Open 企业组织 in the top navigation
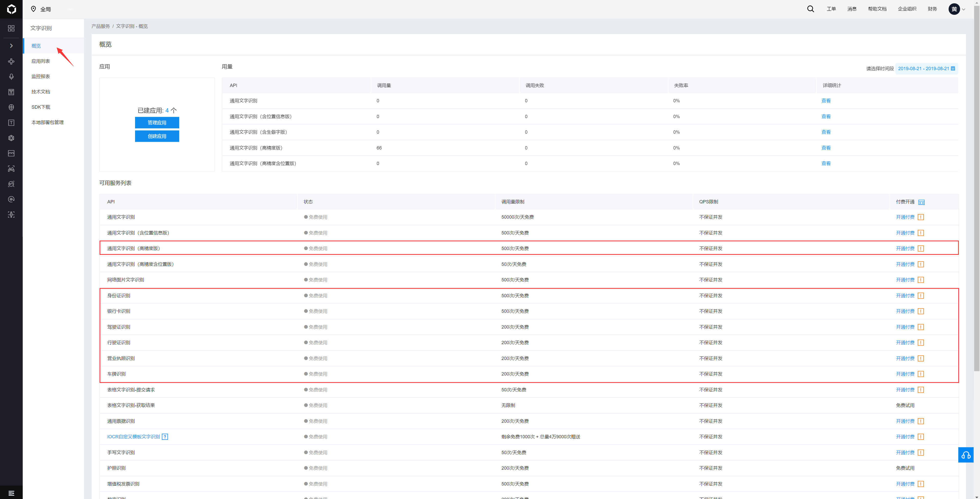The width and height of the screenshot is (980, 499). pyautogui.click(x=907, y=9)
